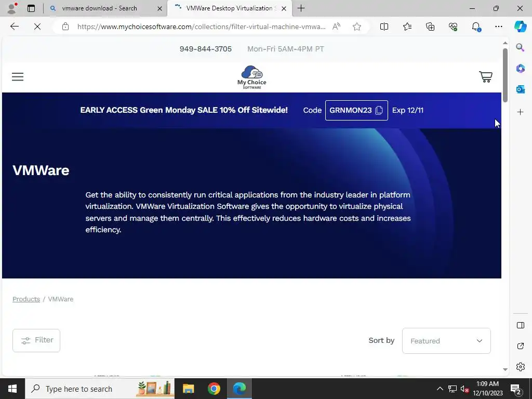Click the taskbar search box
This screenshot has height=399, width=532.
click(x=100, y=389)
